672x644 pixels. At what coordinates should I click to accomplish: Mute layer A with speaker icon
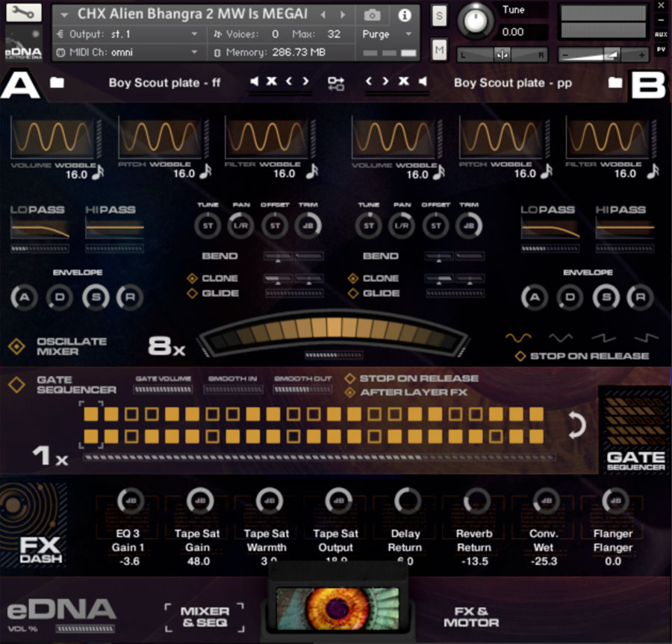(254, 81)
